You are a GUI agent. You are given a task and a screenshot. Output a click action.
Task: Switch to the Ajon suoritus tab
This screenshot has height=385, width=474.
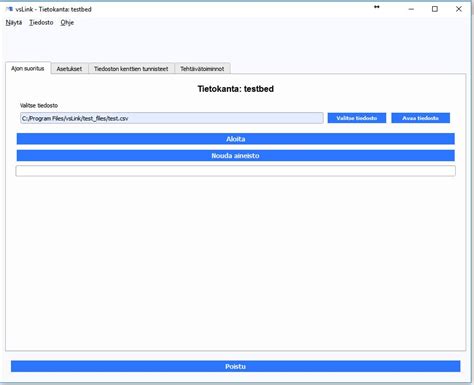[28, 68]
